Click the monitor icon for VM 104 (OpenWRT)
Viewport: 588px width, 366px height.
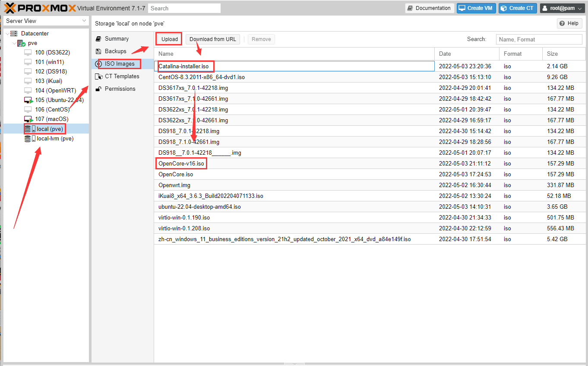tap(28, 90)
